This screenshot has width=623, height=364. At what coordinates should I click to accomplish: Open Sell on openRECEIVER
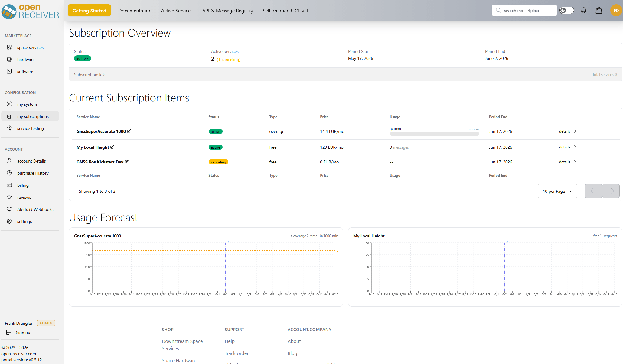(x=286, y=11)
